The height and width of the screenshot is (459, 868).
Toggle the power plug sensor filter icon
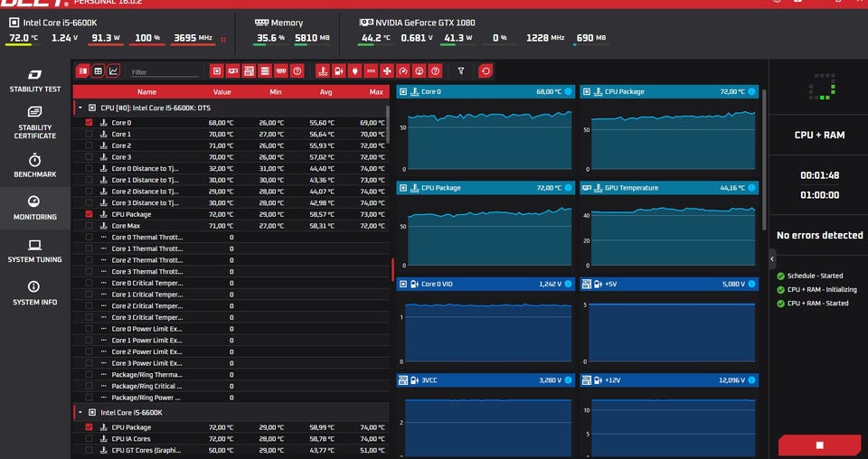[x=355, y=70]
